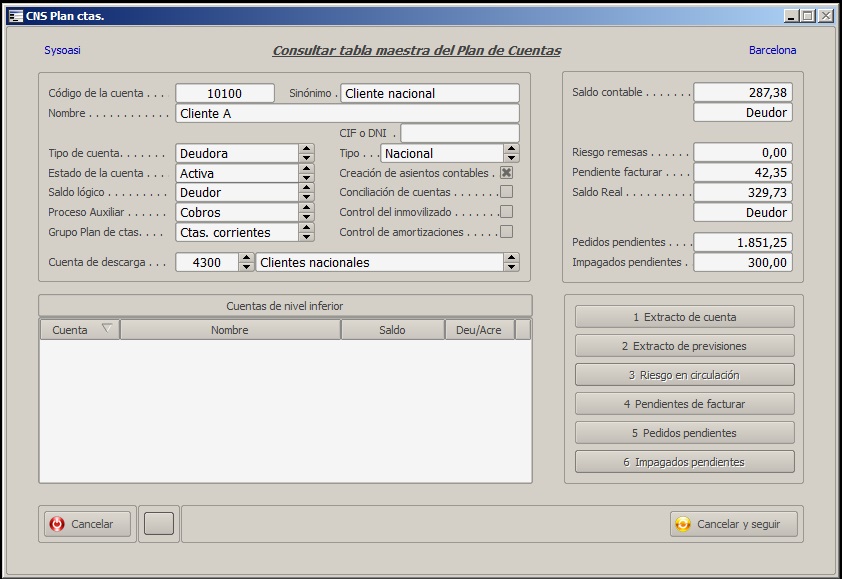
Task: Click the Pedidos pendientes value 1.851,25
Action: click(x=743, y=242)
